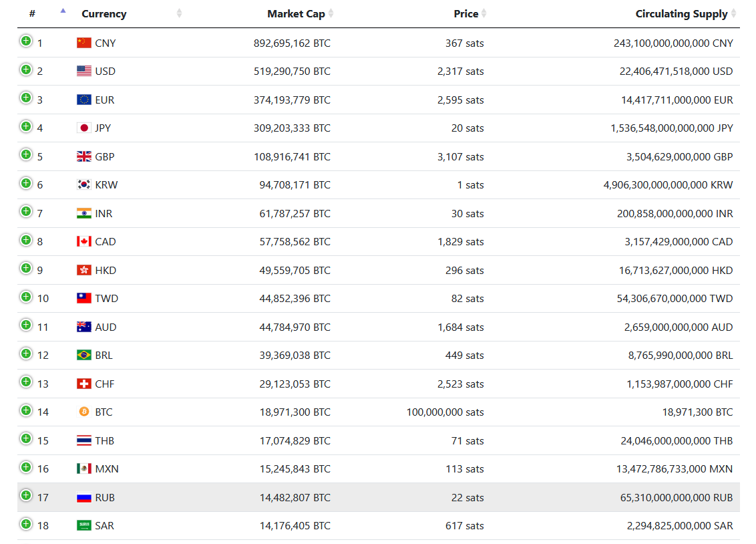Sort by Currency column header
Screen dimensions: 756x544
coord(104,14)
